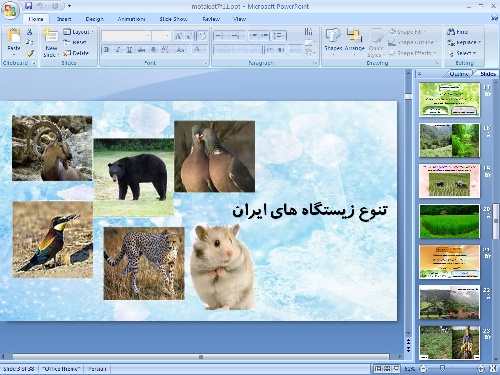Click Replace in the Editing group
Viewport: 500px width, 375px height.
point(464,42)
